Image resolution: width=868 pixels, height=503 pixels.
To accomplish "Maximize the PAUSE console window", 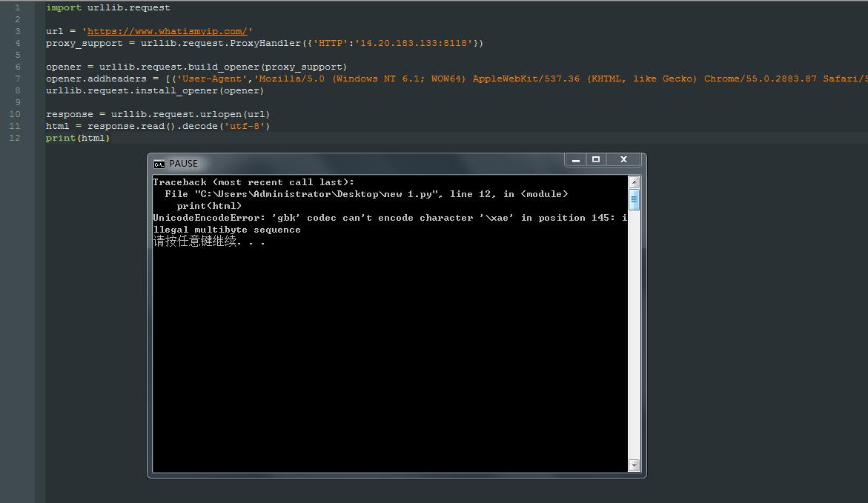I will [596, 159].
